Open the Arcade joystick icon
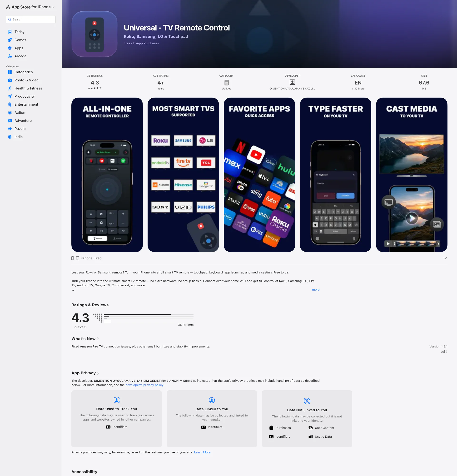457x476 pixels. 10,56
